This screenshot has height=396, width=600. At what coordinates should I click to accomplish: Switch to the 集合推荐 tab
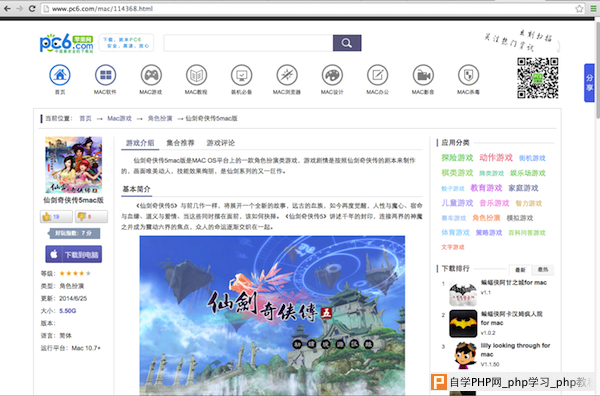coord(180,143)
